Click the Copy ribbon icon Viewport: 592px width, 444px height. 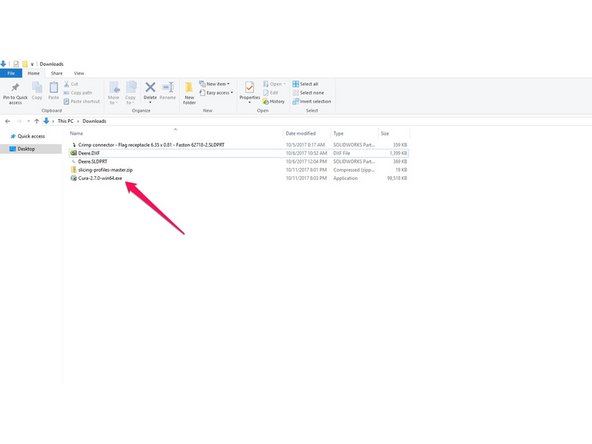click(37, 88)
